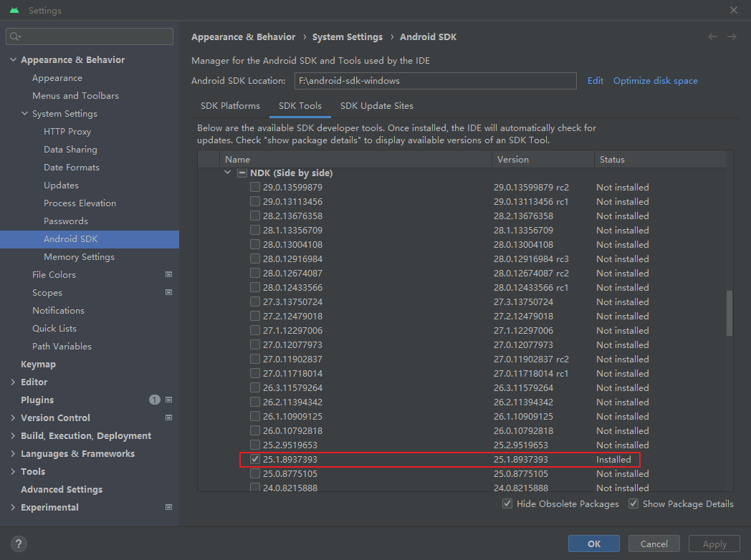Open Advanced Settings page

(x=62, y=489)
